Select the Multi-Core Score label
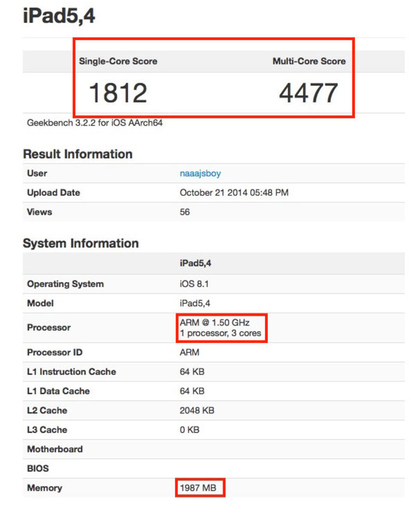This screenshot has height=509, width=420. [309, 61]
